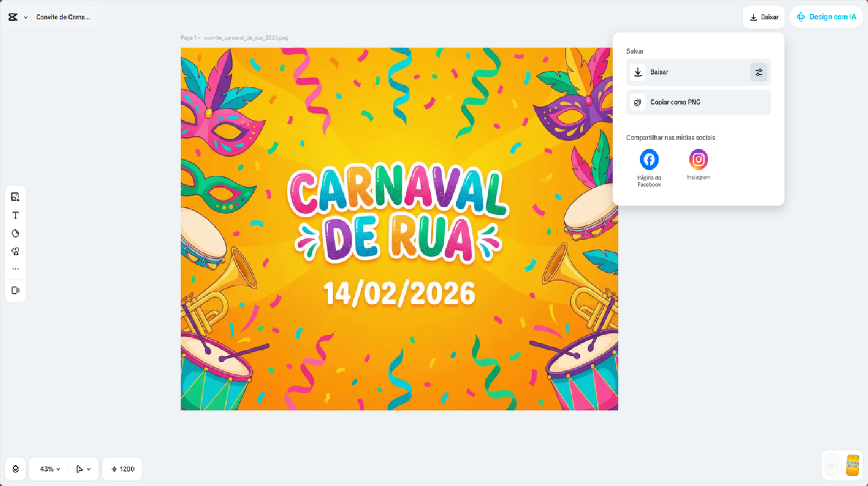Click the three-dots more tools icon
The width and height of the screenshot is (868, 486).
(x=15, y=269)
